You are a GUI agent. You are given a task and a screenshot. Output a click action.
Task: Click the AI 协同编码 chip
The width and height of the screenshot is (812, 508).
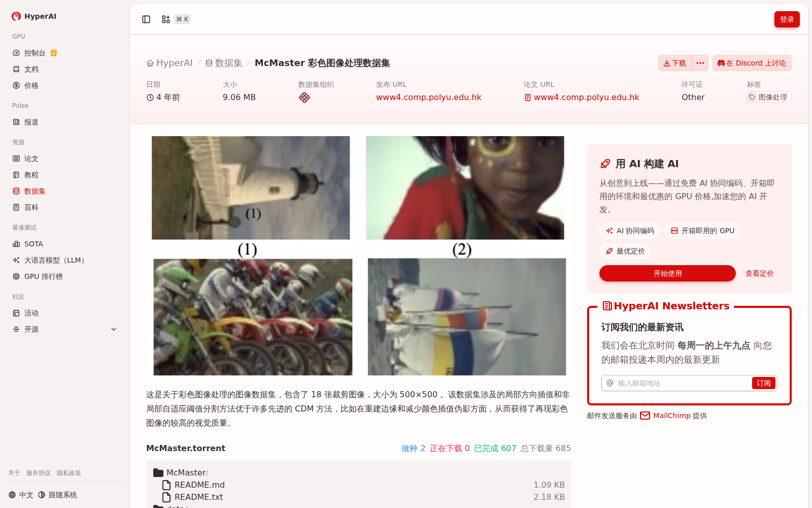(630, 231)
